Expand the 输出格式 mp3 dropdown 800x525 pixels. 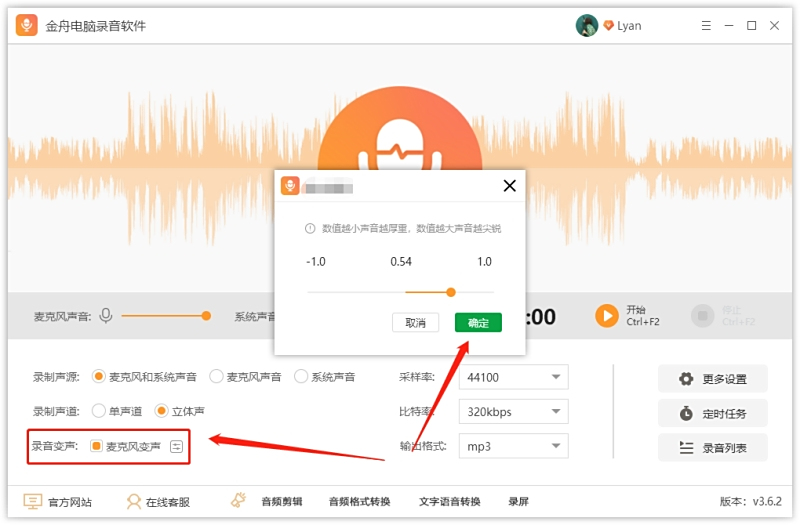(513, 446)
